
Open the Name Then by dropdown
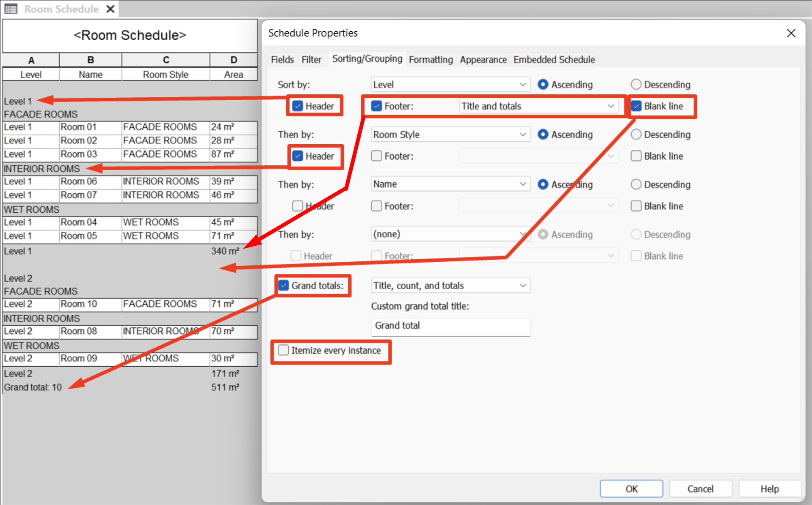(450, 184)
